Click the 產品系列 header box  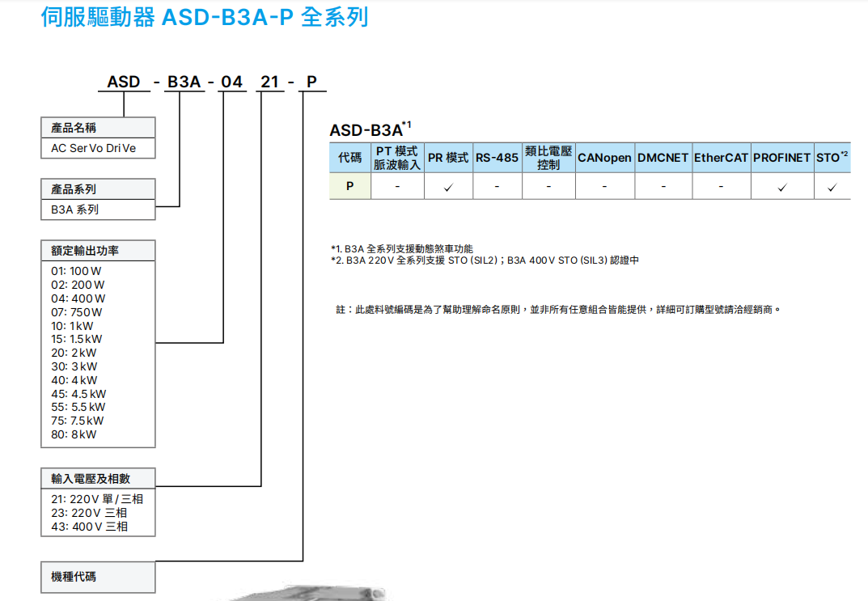pyautogui.click(x=97, y=188)
